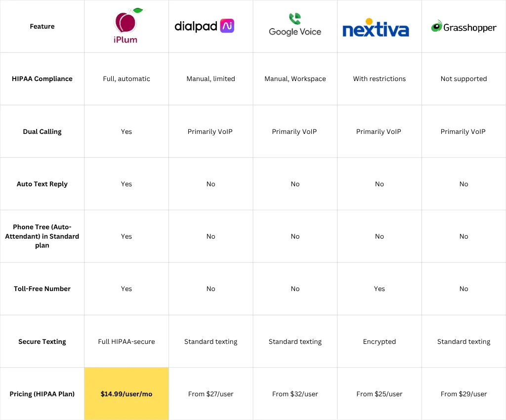The width and height of the screenshot is (506, 420).
Task: Click Grasshopper's 'No' in Toll-Free Number row
Action: (x=464, y=289)
